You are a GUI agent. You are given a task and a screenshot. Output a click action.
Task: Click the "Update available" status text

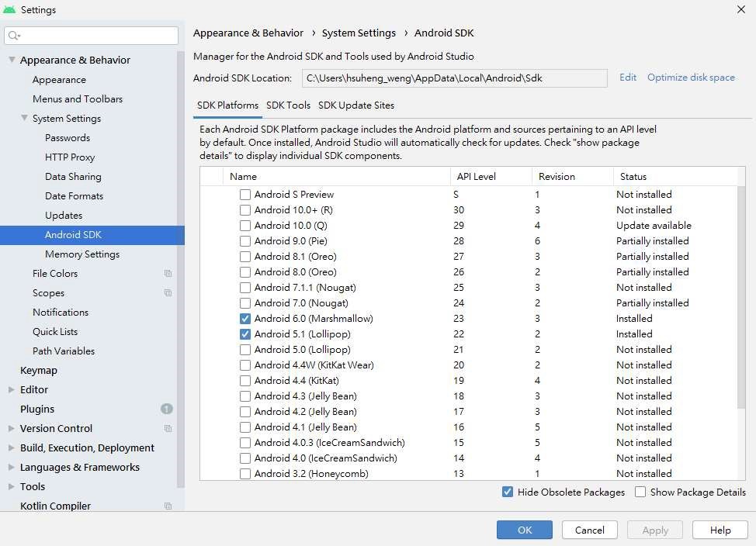(654, 226)
